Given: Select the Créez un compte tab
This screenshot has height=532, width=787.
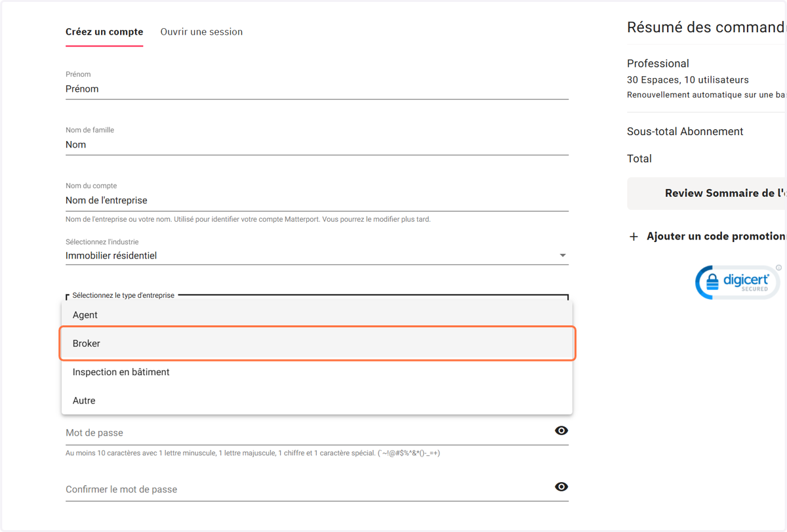Looking at the screenshot, I should (x=104, y=31).
